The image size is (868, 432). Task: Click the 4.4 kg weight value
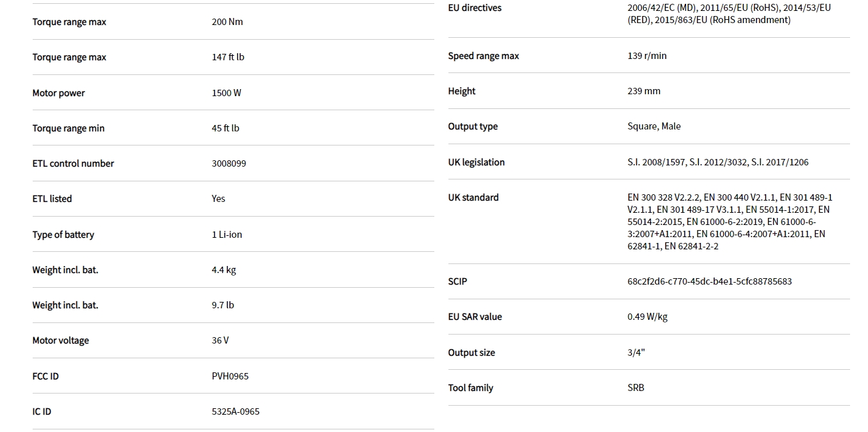click(224, 270)
